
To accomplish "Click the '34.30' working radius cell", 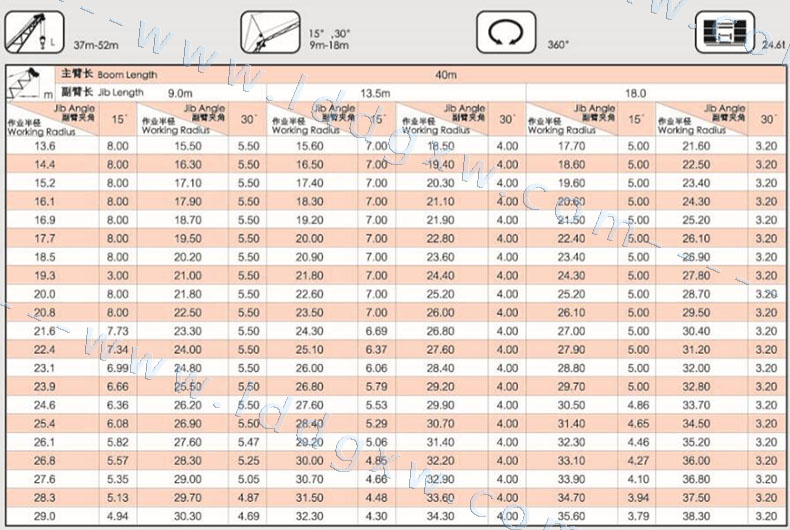I will [x=441, y=516].
